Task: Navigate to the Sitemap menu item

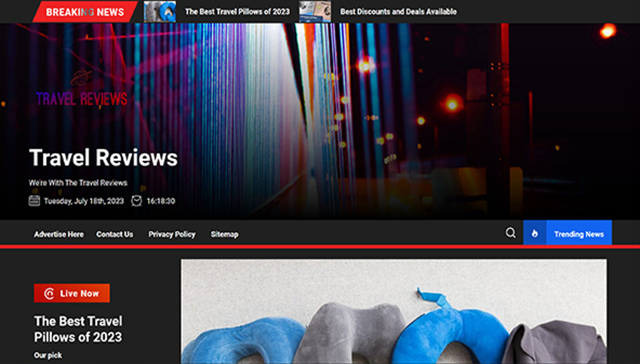Action: [x=224, y=234]
